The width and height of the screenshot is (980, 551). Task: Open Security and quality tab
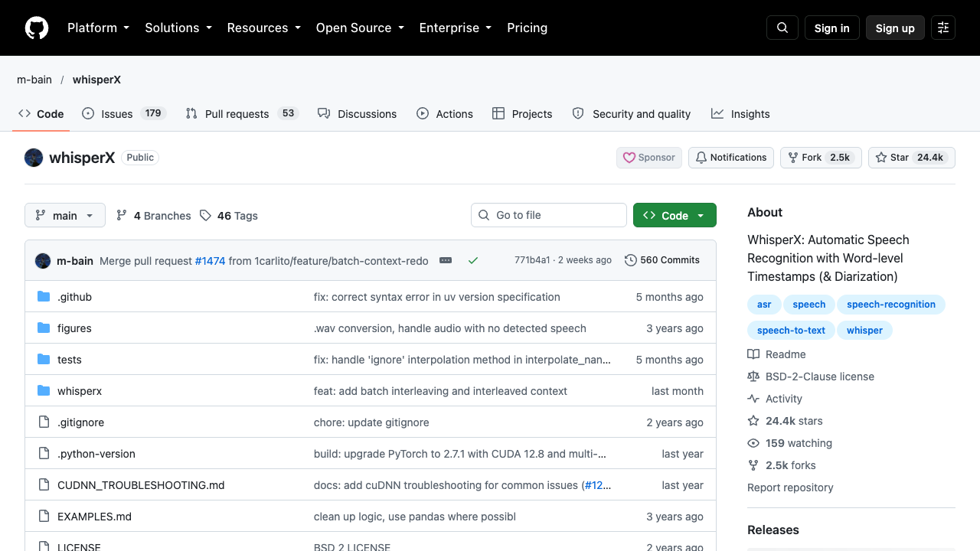[632, 113]
